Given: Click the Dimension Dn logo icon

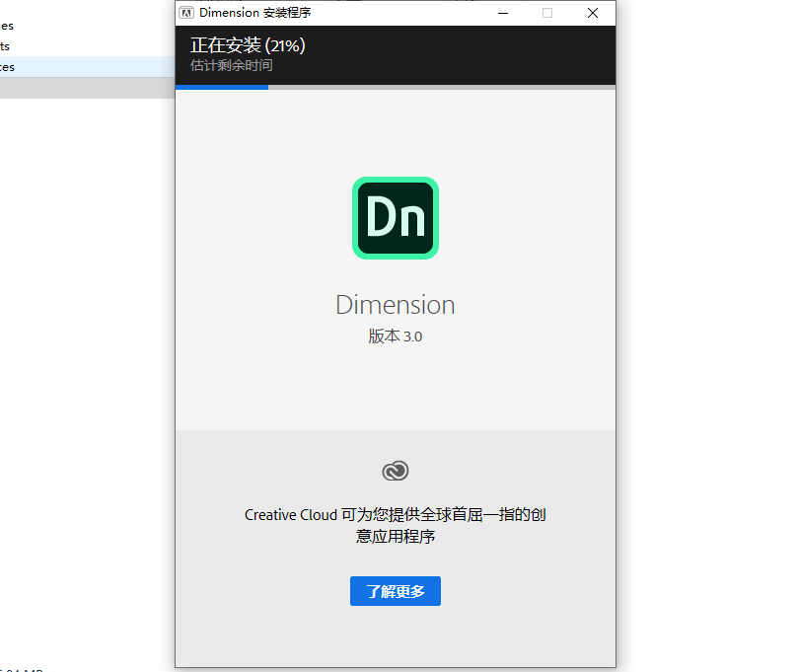Looking at the screenshot, I should click(x=395, y=217).
